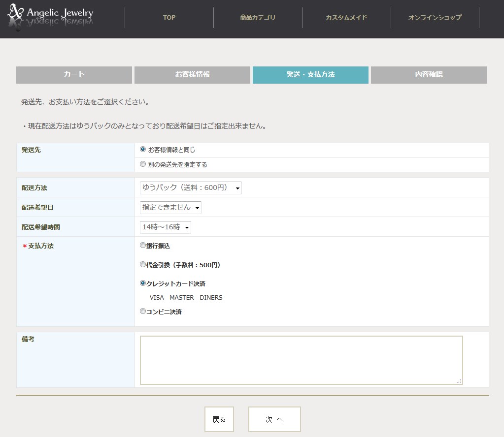504x437 pixels.
Task: Click the ゆうパック delivery notice text
Action: (x=145, y=126)
